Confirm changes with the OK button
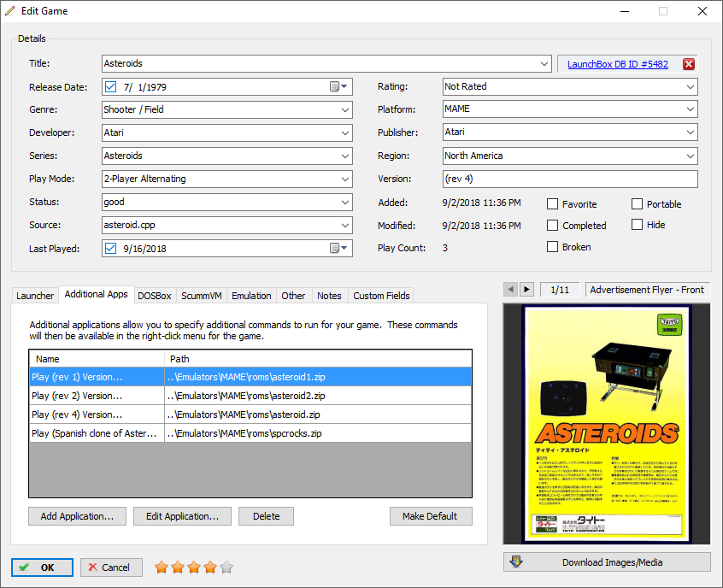 (42, 567)
